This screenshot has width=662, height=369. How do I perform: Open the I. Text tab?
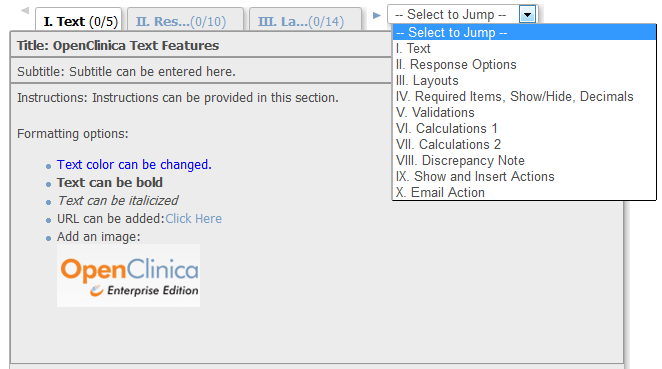tap(79, 21)
